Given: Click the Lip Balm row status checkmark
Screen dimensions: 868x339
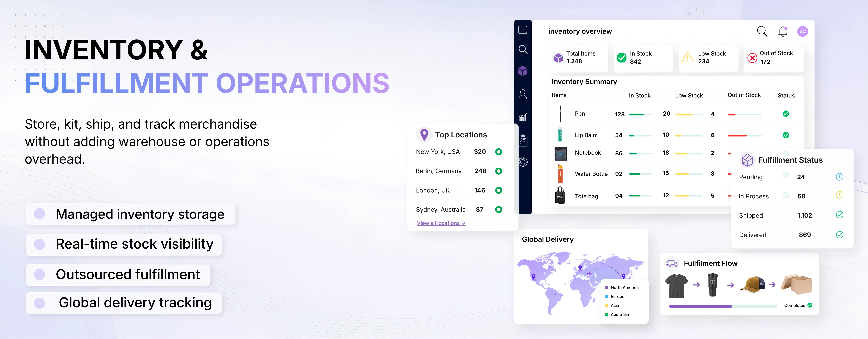Looking at the screenshot, I should point(786,135).
